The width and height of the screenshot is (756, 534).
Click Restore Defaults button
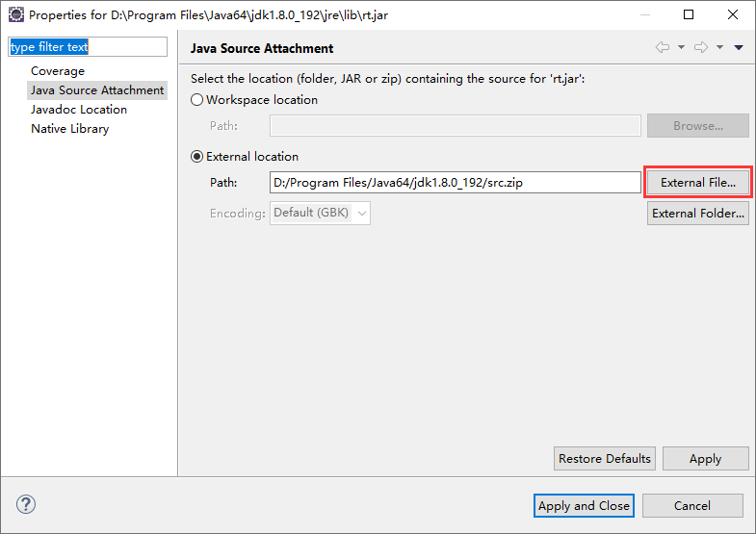[x=605, y=459]
